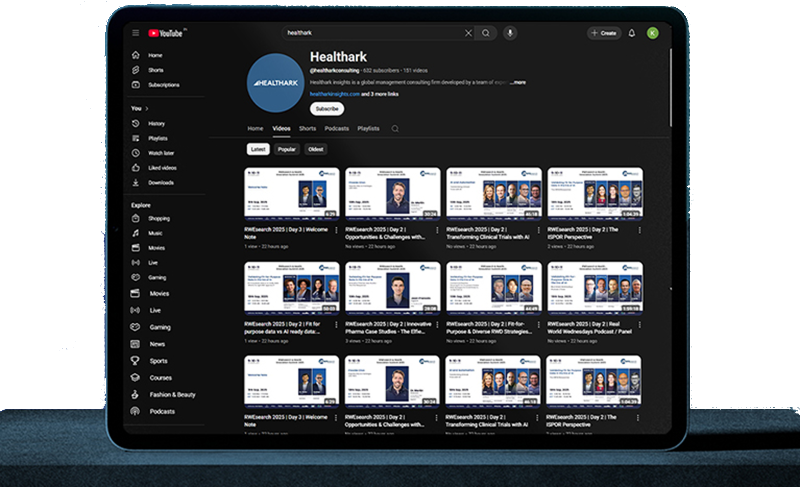Switch to the channel Home tab
The image size is (800, 487).
[x=256, y=129]
